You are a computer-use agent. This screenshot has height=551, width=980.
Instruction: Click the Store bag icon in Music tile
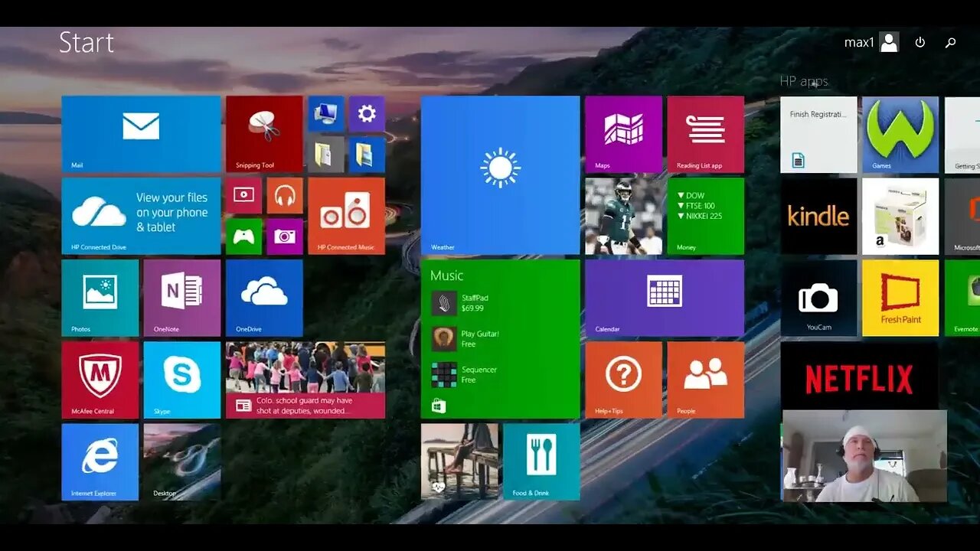[438, 406]
